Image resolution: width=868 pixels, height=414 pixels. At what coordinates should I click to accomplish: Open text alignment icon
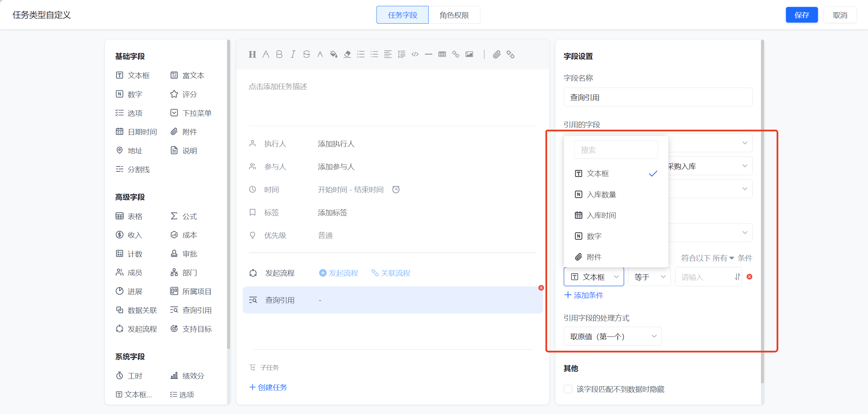coord(388,55)
